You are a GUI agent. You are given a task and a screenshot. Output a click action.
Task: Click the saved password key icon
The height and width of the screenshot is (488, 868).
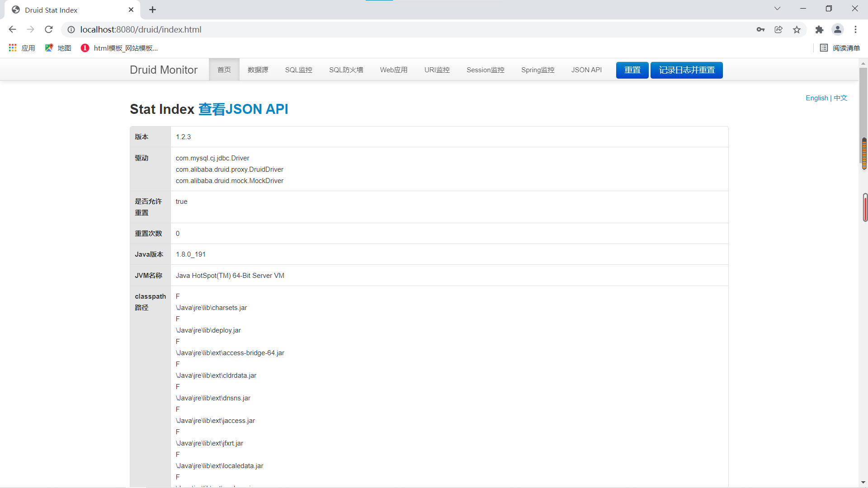tap(760, 29)
